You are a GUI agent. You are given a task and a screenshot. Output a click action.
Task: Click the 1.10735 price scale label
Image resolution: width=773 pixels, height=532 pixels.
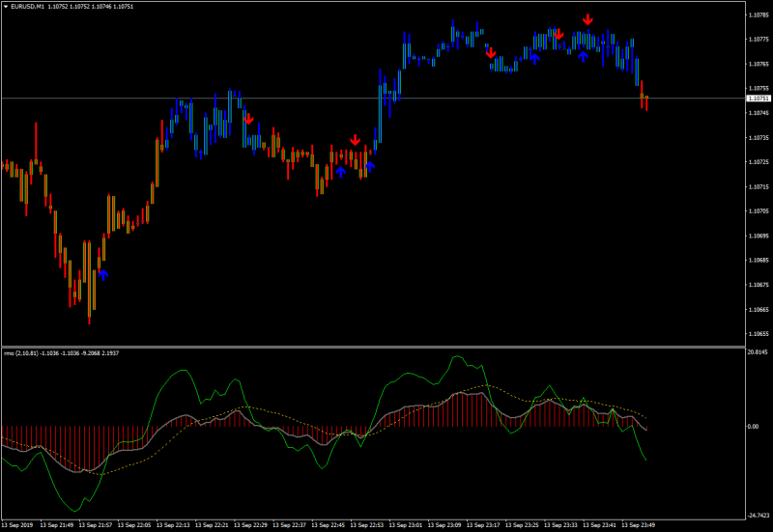click(x=759, y=137)
